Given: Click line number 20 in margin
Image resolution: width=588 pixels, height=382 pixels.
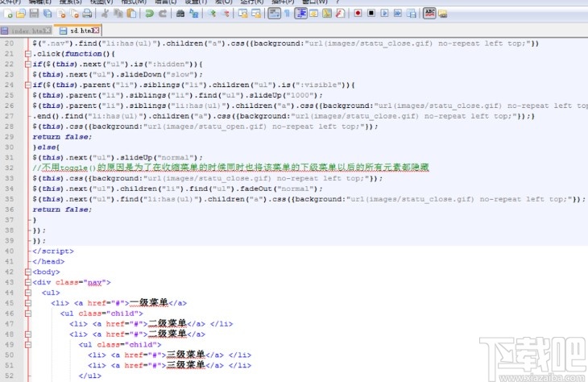Looking at the screenshot, I should point(10,44).
